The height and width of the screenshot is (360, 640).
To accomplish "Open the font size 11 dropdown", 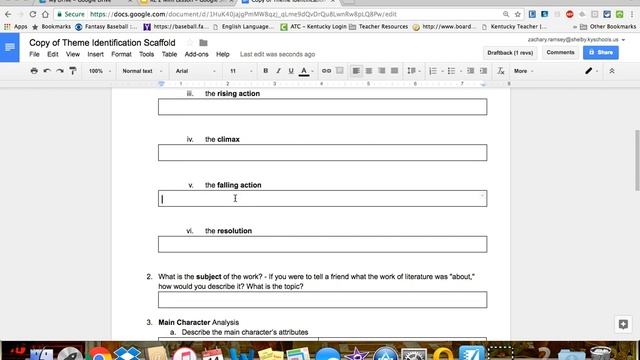I will click(241, 71).
